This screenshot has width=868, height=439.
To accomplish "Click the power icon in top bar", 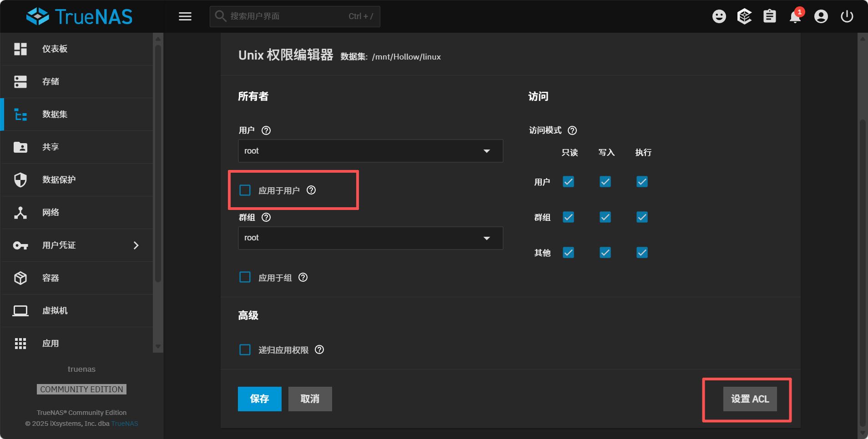I will coord(847,17).
